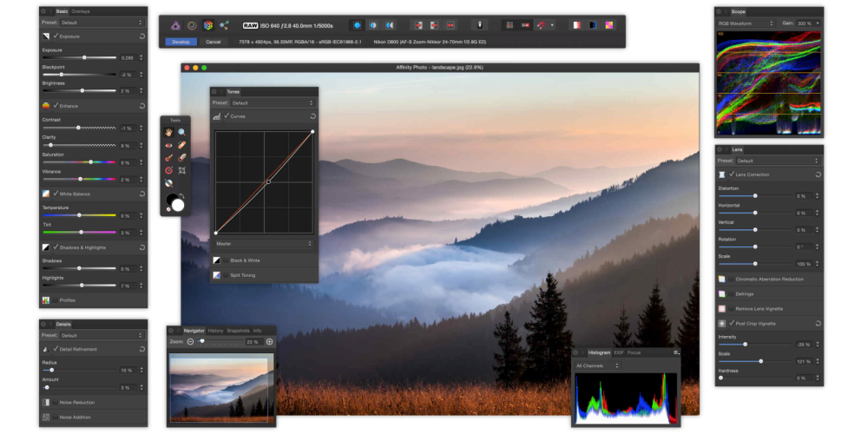Click the Develop button
The height and width of the screenshot is (434, 868).
tap(182, 42)
